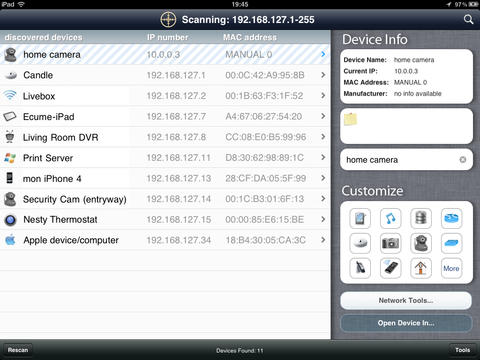480x360 pixels.
Task: Tap the Print Server Windows icon
Action: (10, 158)
